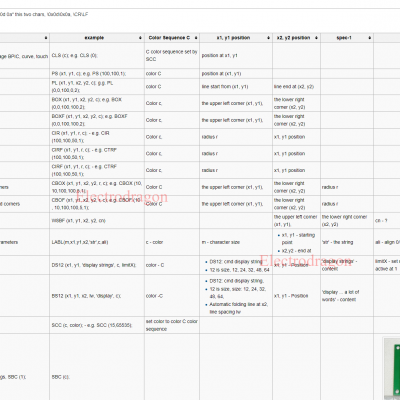The image size is (400, 400).
Task: Sort using the spec-1 column arrows
Action: click(x=369, y=38)
